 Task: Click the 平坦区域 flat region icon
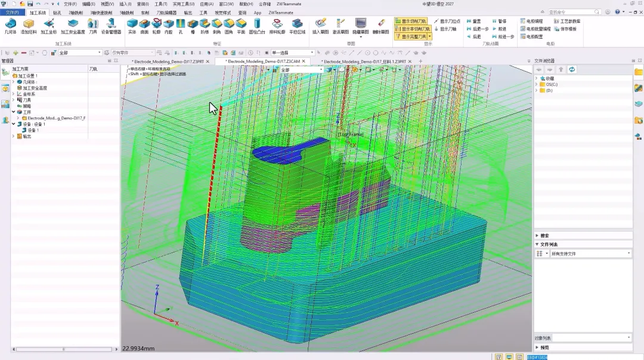click(297, 26)
